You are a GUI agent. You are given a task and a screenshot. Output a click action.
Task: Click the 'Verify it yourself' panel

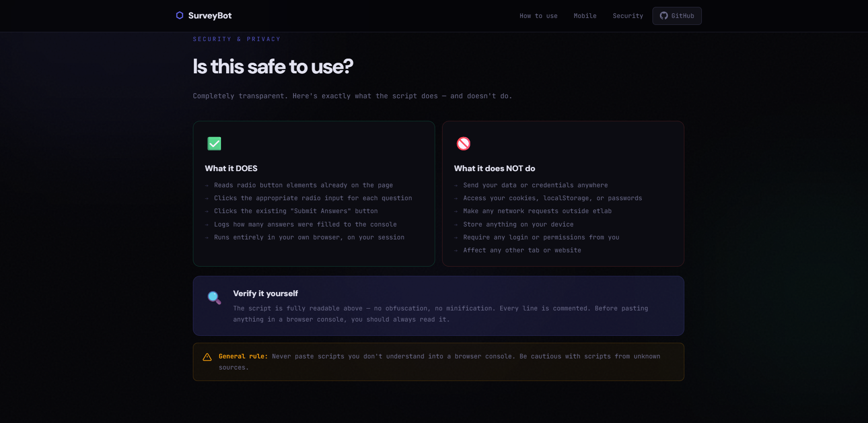coord(438,306)
